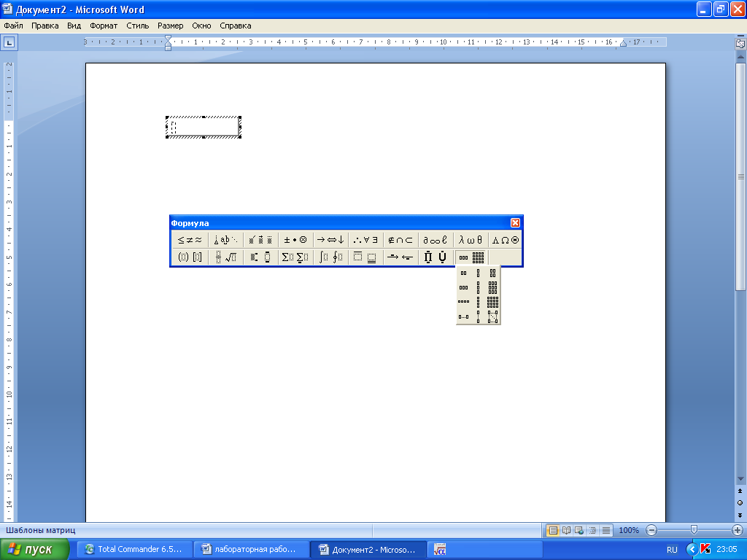The width and height of the screenshot is (747, 560).
Task: Insert a one-by-two row vector template
Action: (463, 273)
